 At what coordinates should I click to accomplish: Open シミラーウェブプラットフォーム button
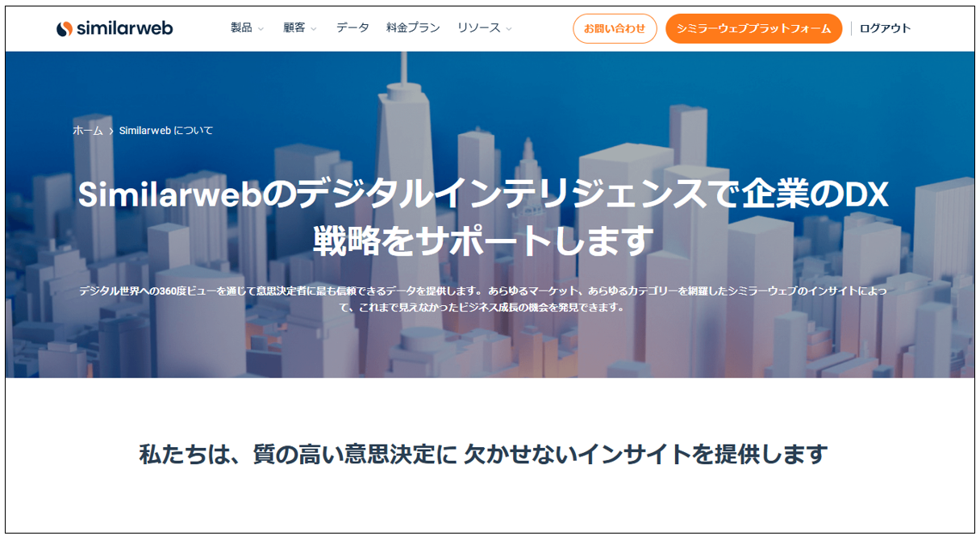753,28
